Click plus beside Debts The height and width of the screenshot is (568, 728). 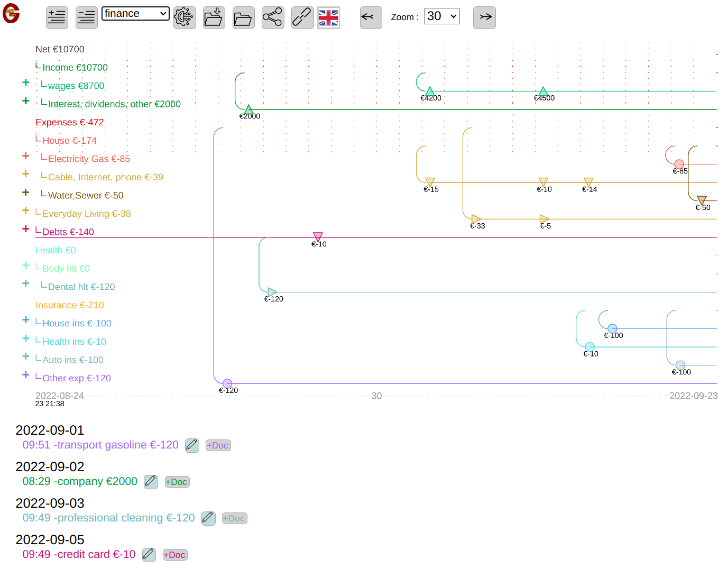(25, 228)
